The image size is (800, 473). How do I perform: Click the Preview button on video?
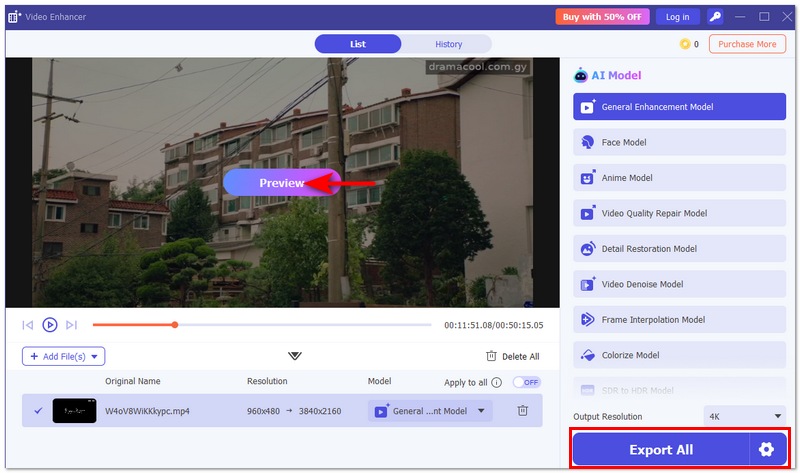282,183
